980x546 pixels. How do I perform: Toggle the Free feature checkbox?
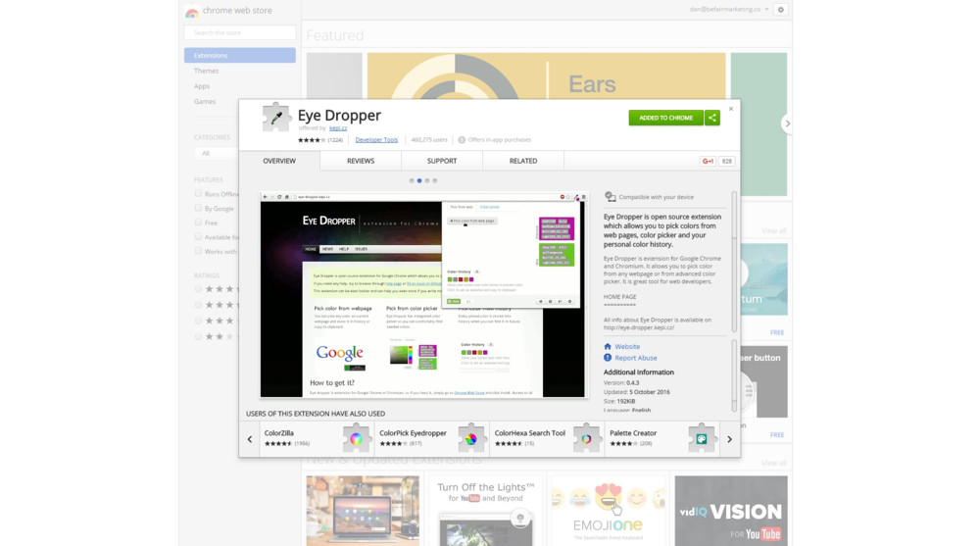[x=198, y=223]
